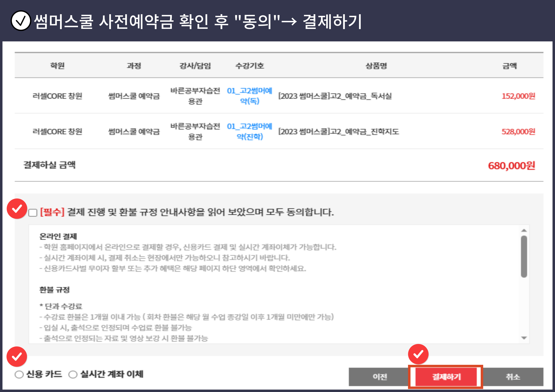Image resolution: width=555 pixels, height=392 pixels.
Task: Click the 온라인 결제 heading in terms
Action: tap(58, 236)
